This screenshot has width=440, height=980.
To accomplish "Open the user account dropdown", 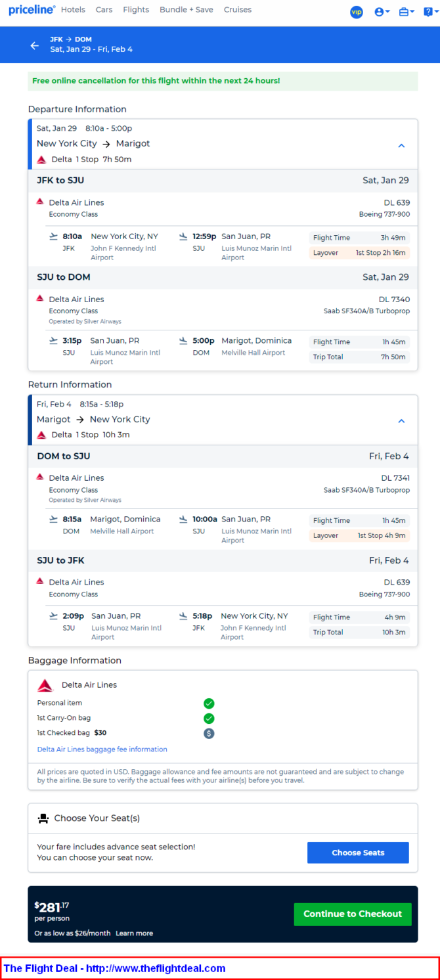I will (382, 12).
